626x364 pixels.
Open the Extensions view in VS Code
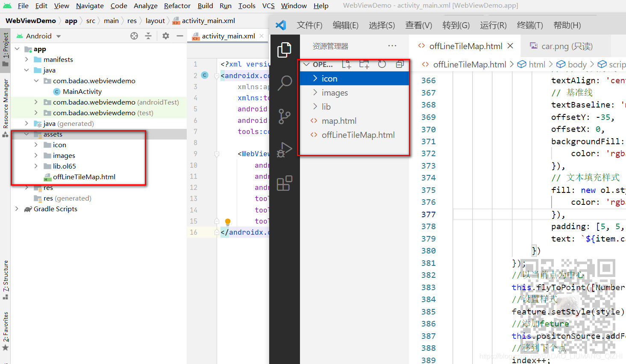(x=284, y=183)
